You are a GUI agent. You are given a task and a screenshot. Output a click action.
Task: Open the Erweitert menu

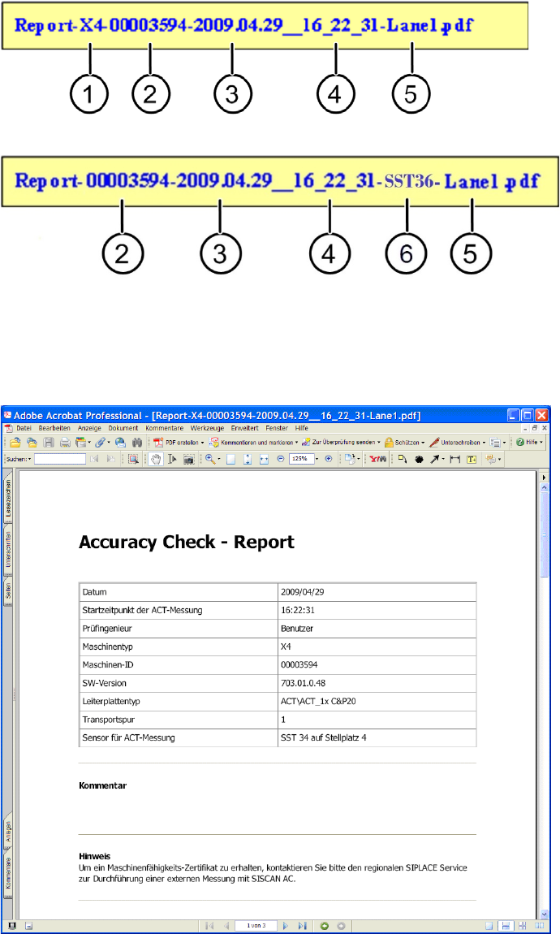point(244,428)
